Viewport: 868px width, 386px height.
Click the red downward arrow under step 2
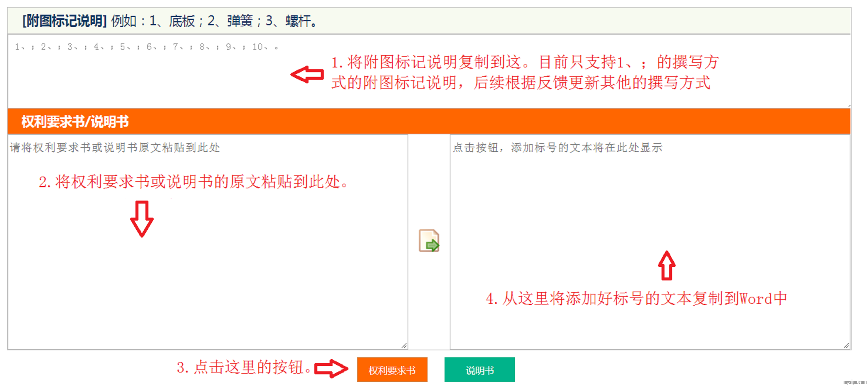point(142,219)
